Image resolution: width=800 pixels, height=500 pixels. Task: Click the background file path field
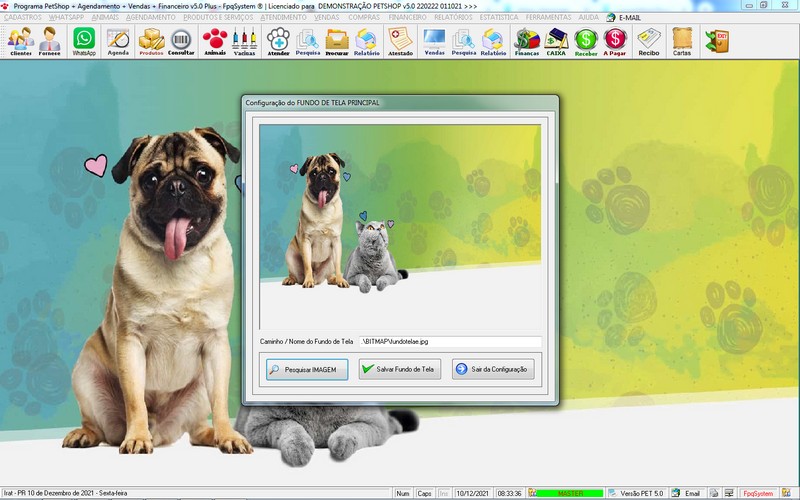coord(450,342)
